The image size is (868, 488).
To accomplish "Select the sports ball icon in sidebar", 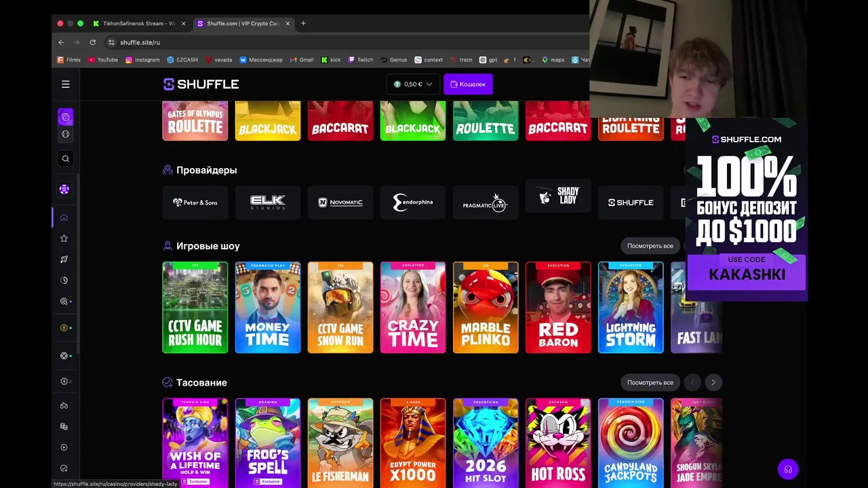I will pos(66,134).
